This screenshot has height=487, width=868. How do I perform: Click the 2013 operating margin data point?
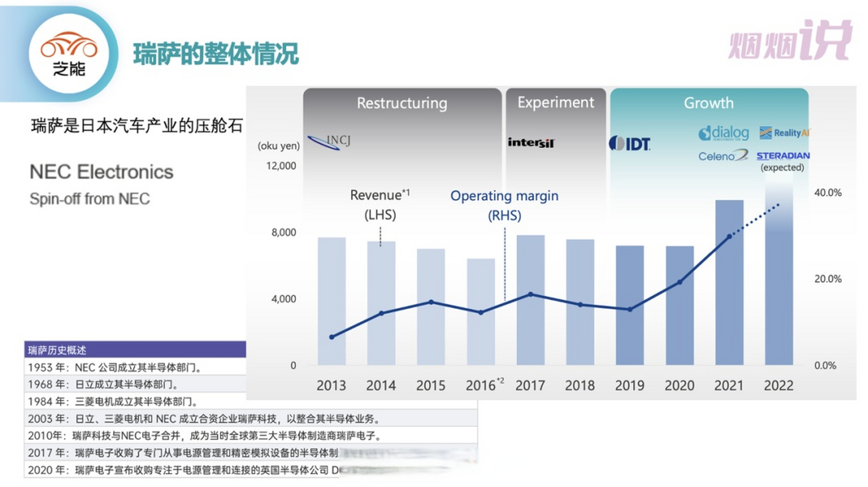[332, 337]
